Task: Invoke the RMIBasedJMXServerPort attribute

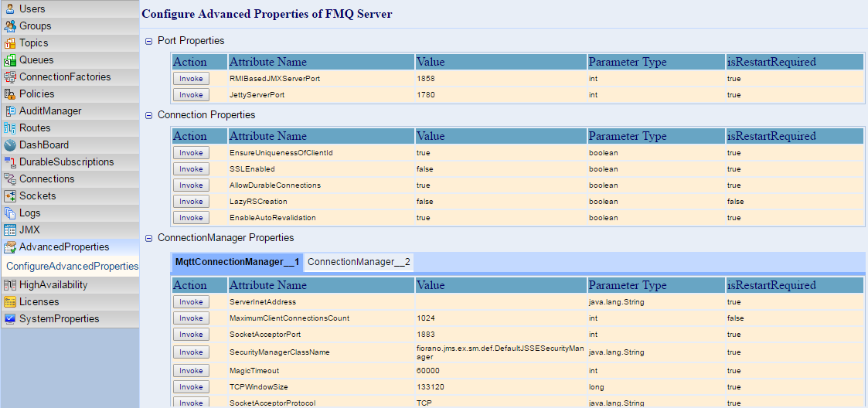Action: [x=191, y=79]
